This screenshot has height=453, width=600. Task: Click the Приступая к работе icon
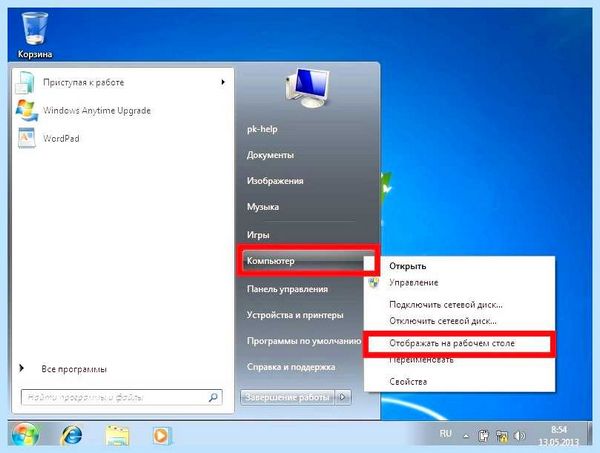click(x=25, y=82)
